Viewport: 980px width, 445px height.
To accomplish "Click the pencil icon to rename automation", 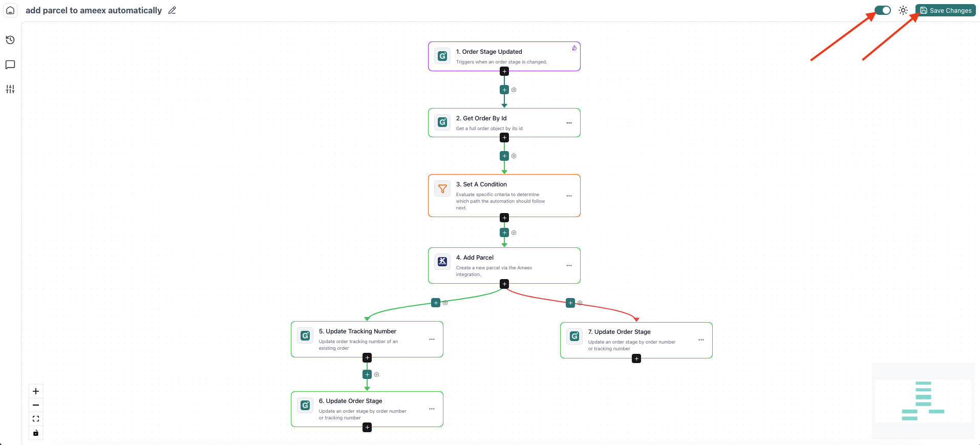I will (172, 10).
